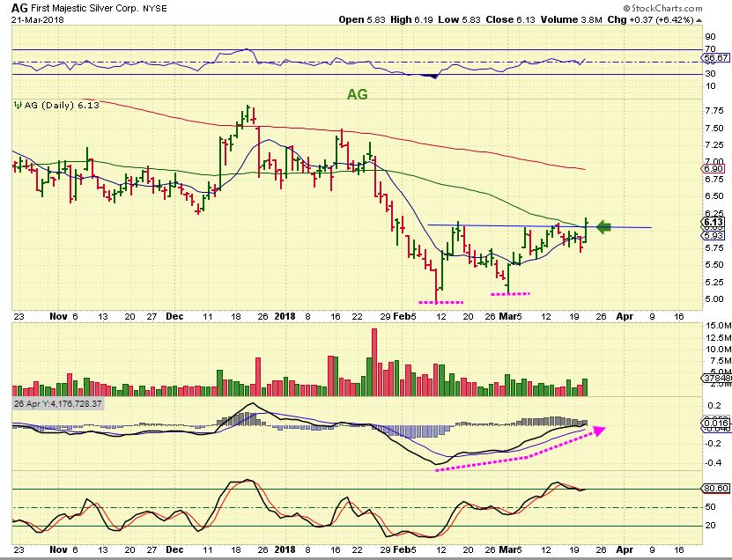Click the RSI current value tag 56.67
Viewport: 732px width, 560px height.
[x=715, y=58]
